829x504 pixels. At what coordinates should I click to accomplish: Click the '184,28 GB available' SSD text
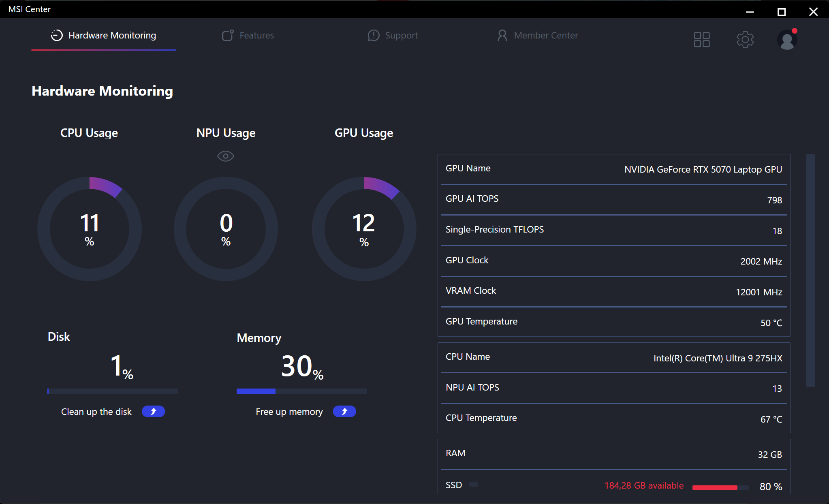point(644,485)
